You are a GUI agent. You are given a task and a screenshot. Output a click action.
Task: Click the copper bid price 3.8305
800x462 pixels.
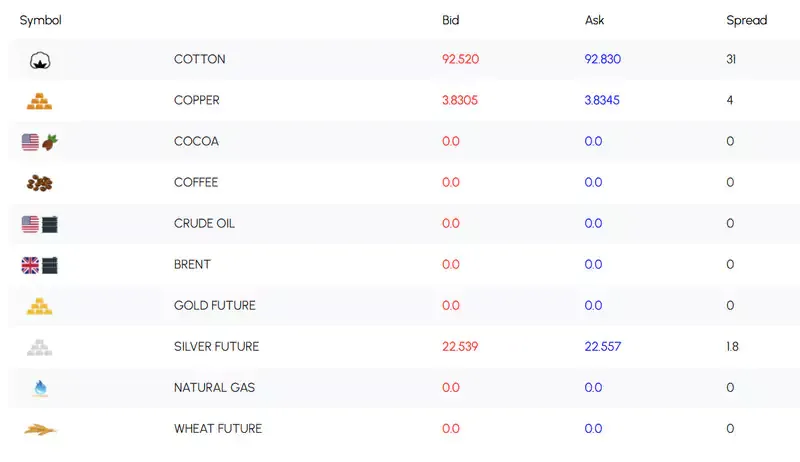(x=460, y=100)
